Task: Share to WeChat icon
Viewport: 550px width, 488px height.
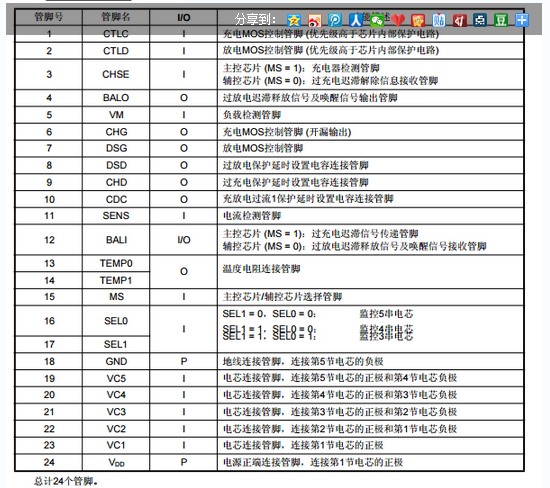Action: tap(377, 20)
